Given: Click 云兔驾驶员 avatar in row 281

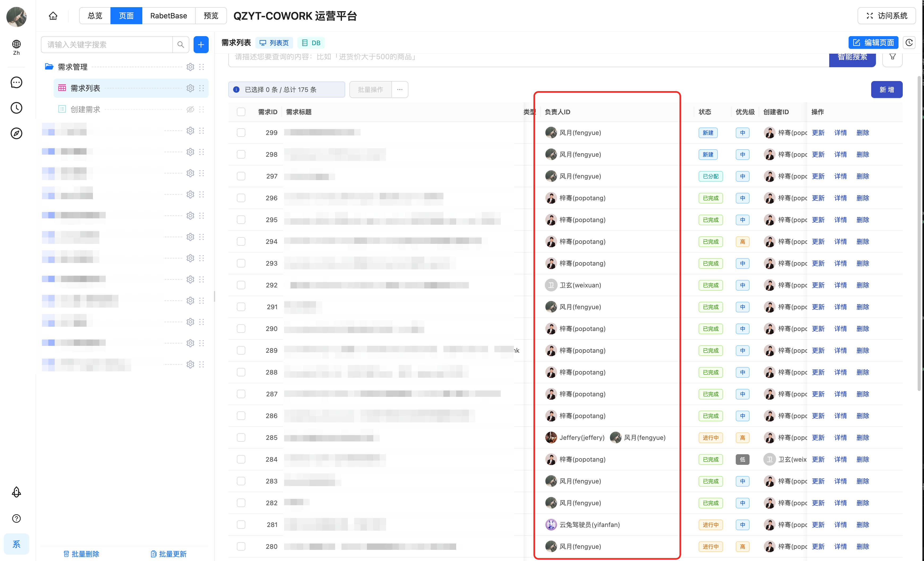Looking at the screenshot, I should 551,524.
